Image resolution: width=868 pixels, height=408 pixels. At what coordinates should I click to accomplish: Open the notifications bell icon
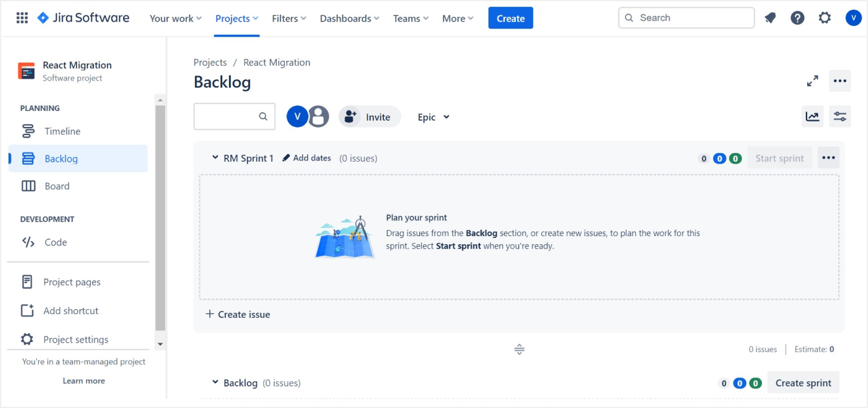(770, 18)
